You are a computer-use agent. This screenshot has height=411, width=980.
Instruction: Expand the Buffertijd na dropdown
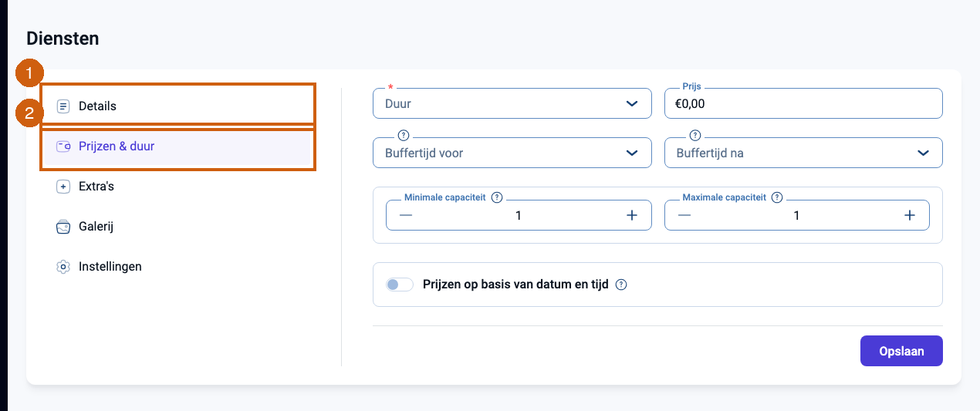tap(803, 153)
